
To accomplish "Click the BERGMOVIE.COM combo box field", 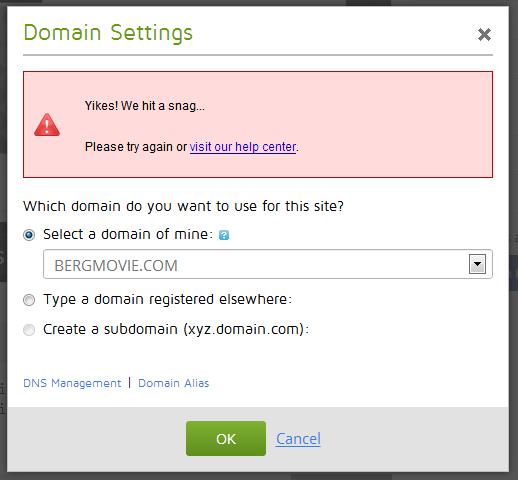I will (x=268, y=264).
